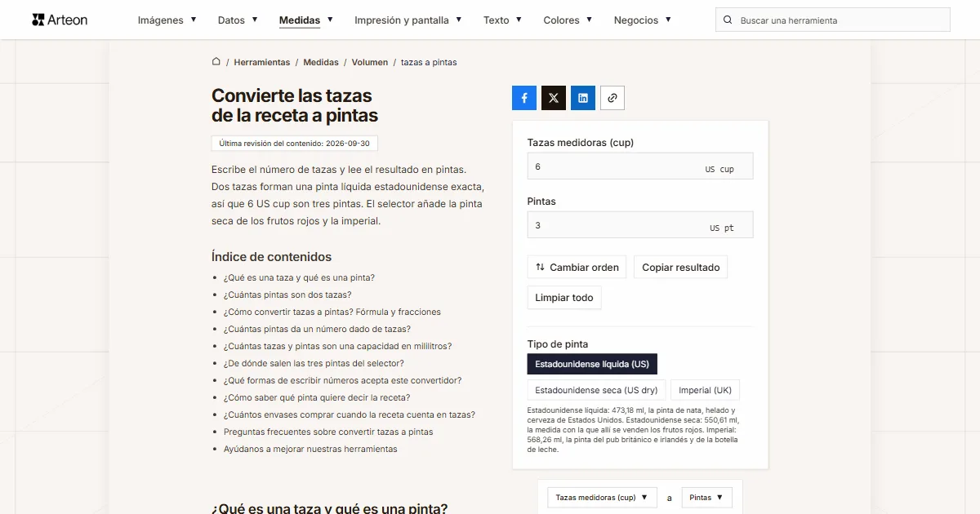Click Limpiar todo button
Image resolution: width=980 pixels, height=514 pixels.
(x=564, y=298)
